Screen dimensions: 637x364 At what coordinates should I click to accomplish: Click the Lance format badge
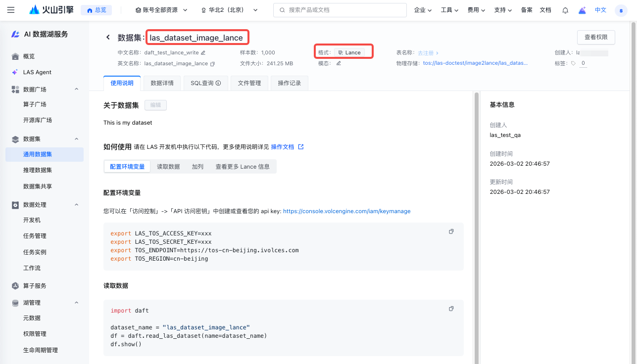349,52
